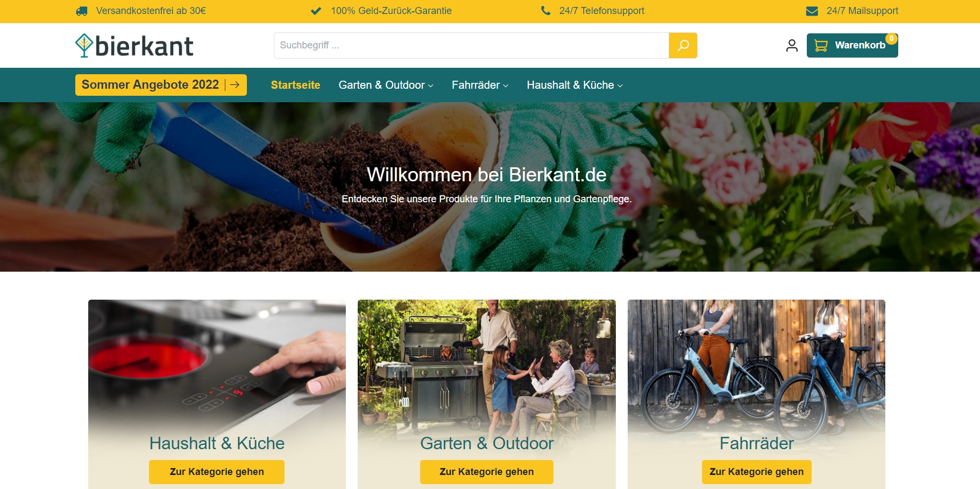The height and width of the screenshot is (489, 980).
Task: Click the magnifier search button
Action: coord(683,45)
